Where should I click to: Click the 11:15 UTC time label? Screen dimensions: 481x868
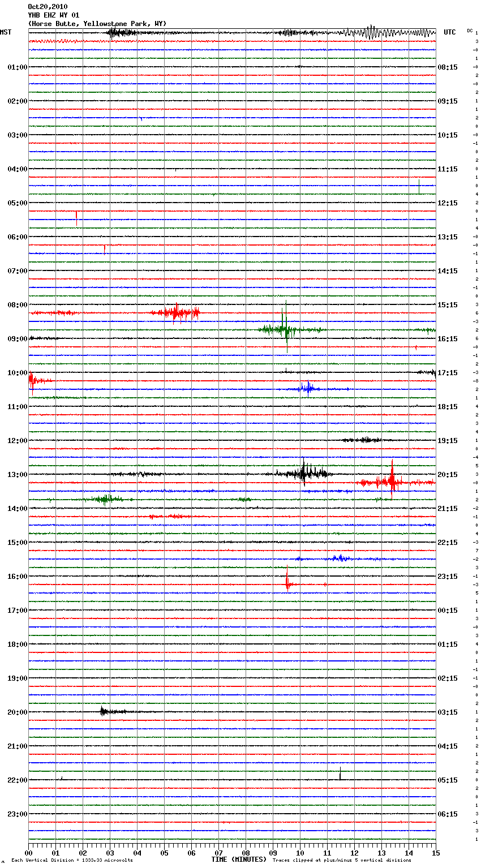coord(448,169)
